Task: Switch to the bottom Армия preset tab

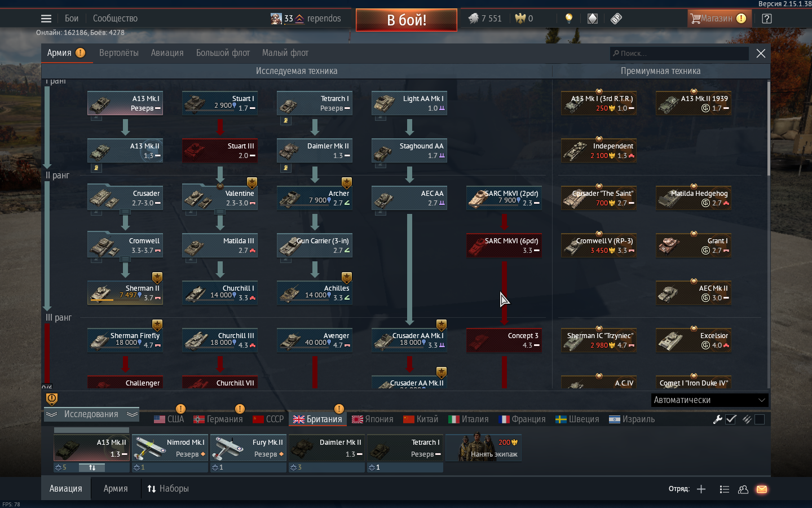Action: click(116, 489)
